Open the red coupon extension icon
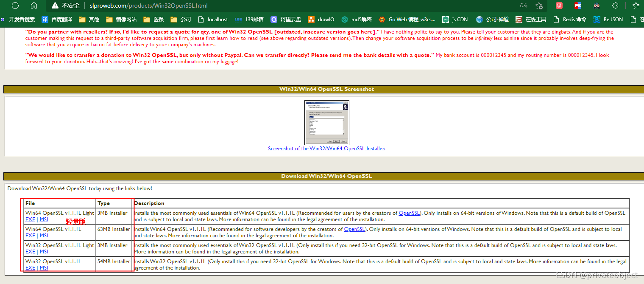The image size is (644, 284). 559,6
